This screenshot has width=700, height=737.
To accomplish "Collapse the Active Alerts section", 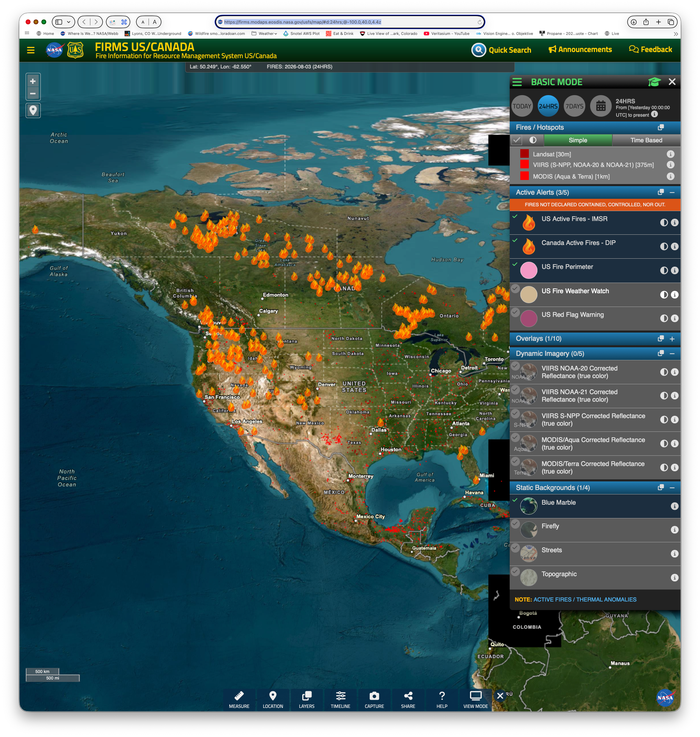I will [x=672, y=192].
